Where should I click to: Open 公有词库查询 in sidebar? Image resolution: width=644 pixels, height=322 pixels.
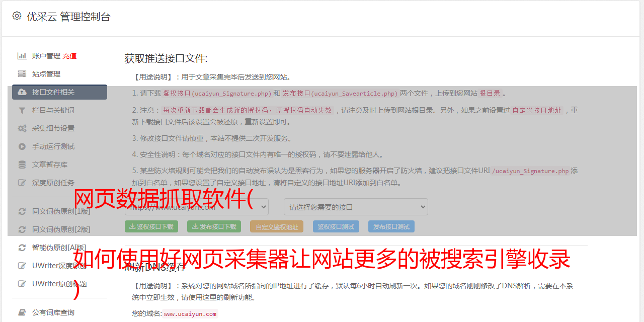click(x=53, y=312)
